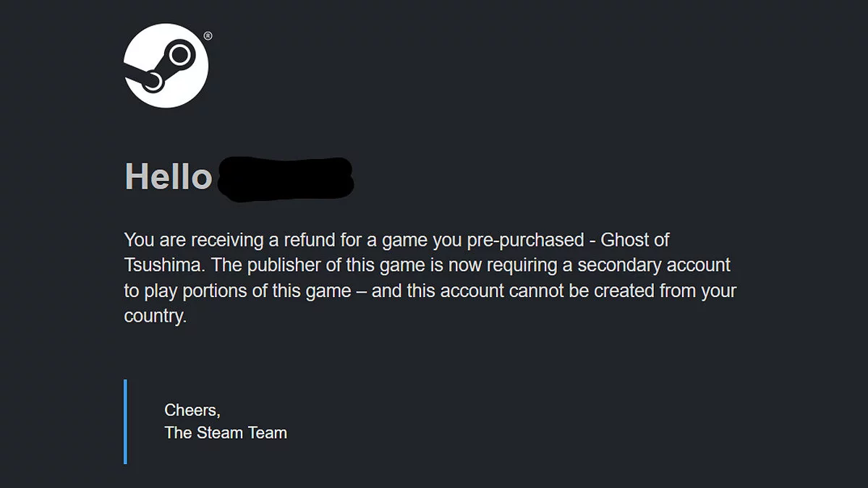
Task: Click "The Steam Team" signature
Action: (x=226, y=433)
